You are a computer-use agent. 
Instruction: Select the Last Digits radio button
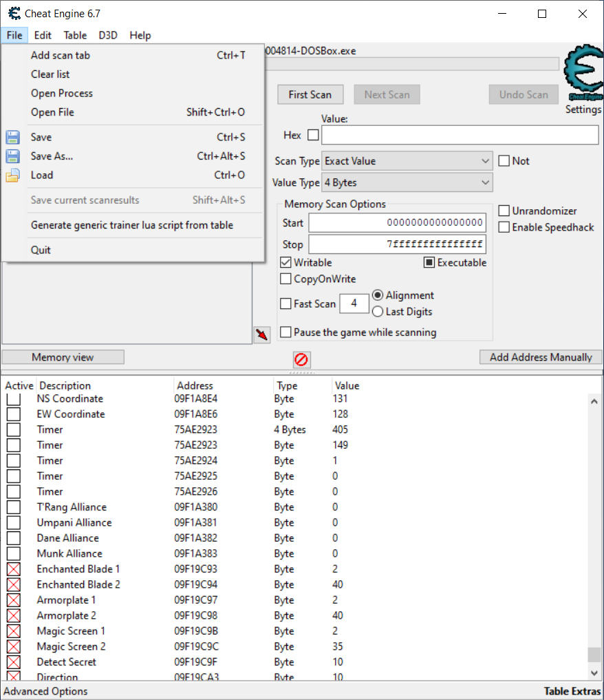[378, 312]
